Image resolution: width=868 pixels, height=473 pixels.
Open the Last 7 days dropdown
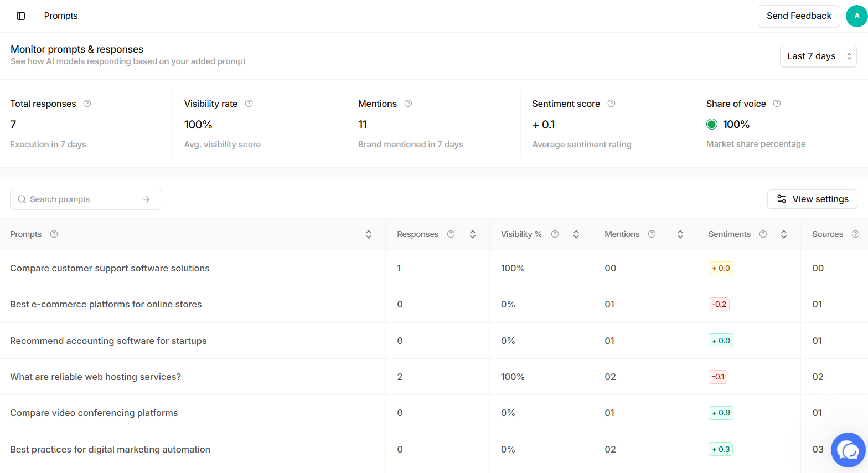pos(818,56)
